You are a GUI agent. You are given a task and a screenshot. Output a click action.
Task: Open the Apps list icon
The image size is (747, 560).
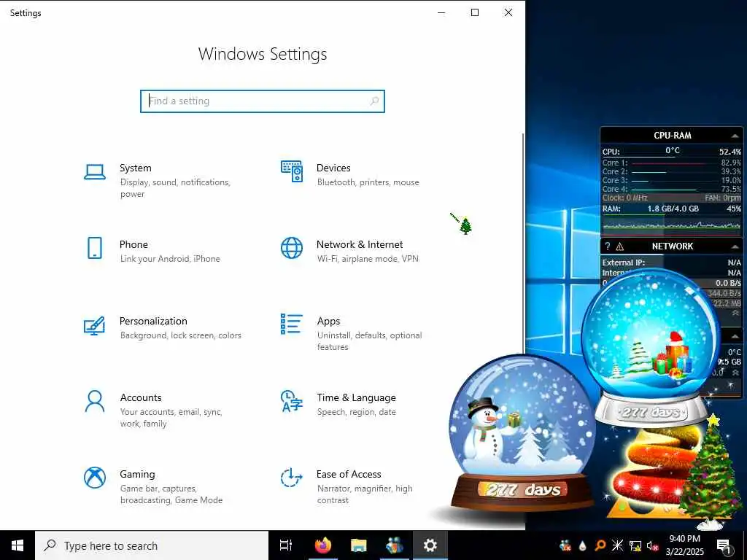292,324
